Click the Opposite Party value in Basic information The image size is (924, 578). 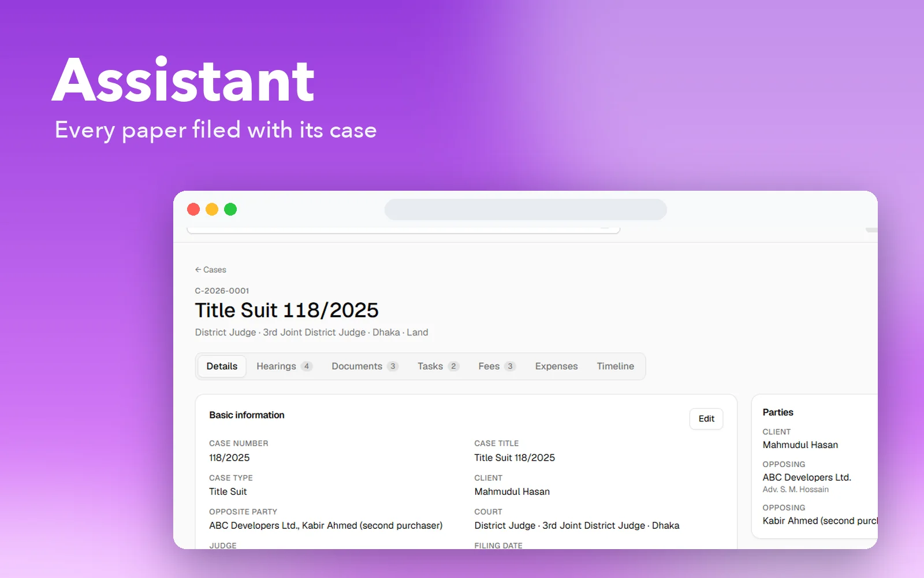[x=326, y=525]
